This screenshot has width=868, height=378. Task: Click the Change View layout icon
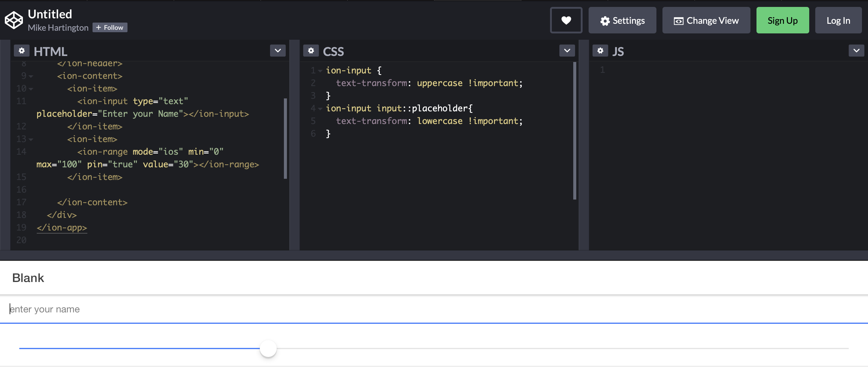[x=678, y=21]
